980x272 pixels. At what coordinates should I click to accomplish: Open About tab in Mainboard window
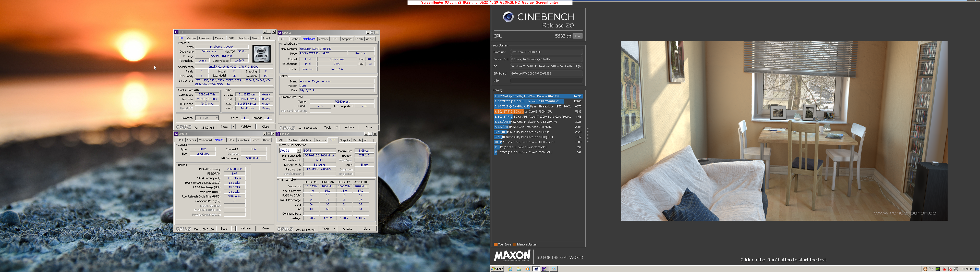pos(370,39)
